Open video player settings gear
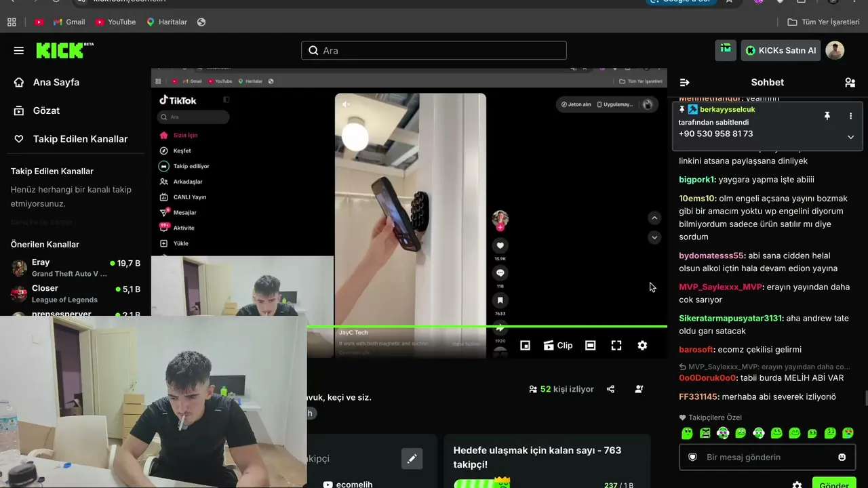868x488 pixels. click(642, 346)
